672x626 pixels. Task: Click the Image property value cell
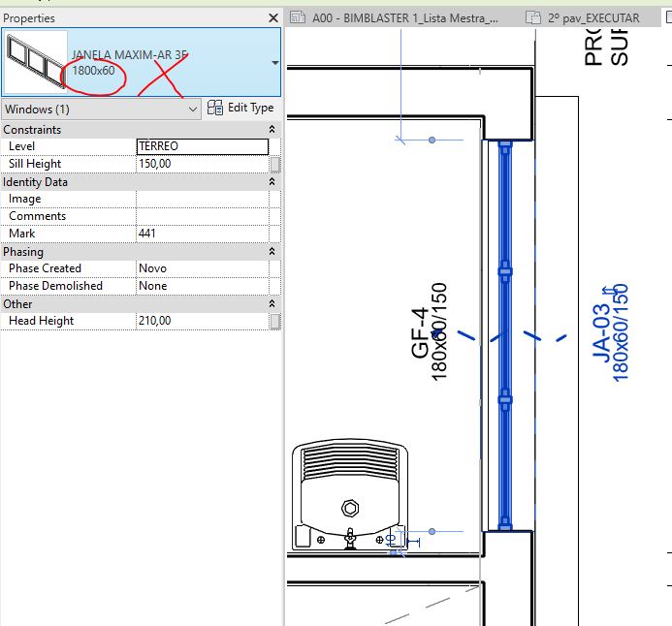pyautogui.click(x=203, y=199)
